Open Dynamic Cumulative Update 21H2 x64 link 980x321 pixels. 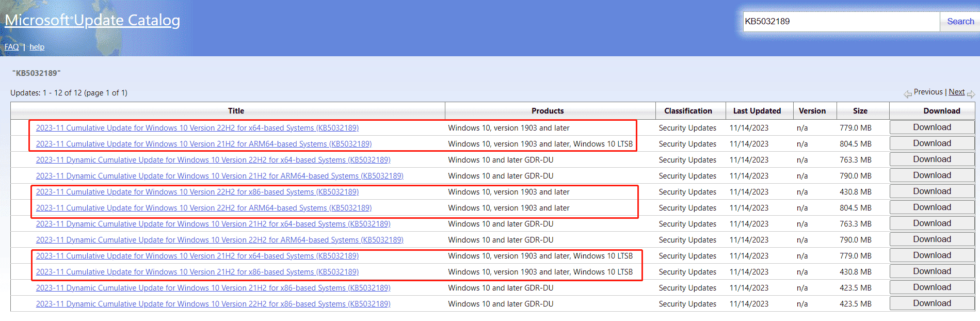tap(213, 224)
